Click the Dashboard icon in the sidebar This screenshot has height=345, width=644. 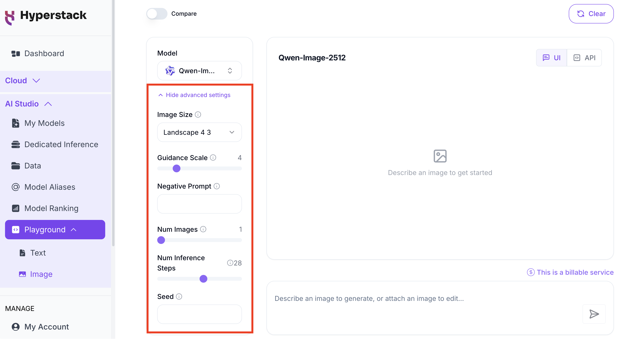coord(15,54)
